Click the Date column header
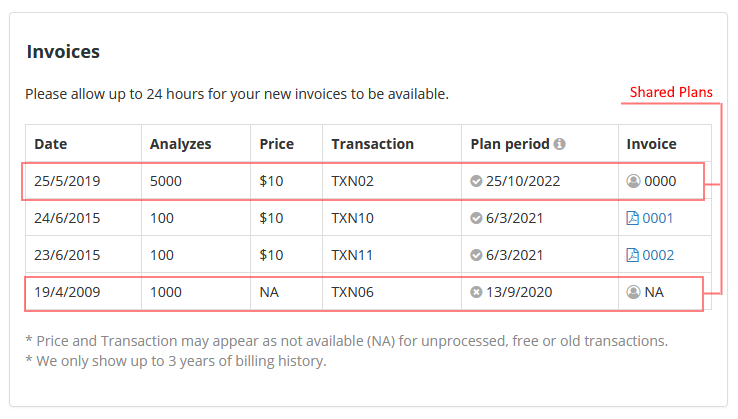This screenshot has height=419, width=738. click(x=51, y=144)
